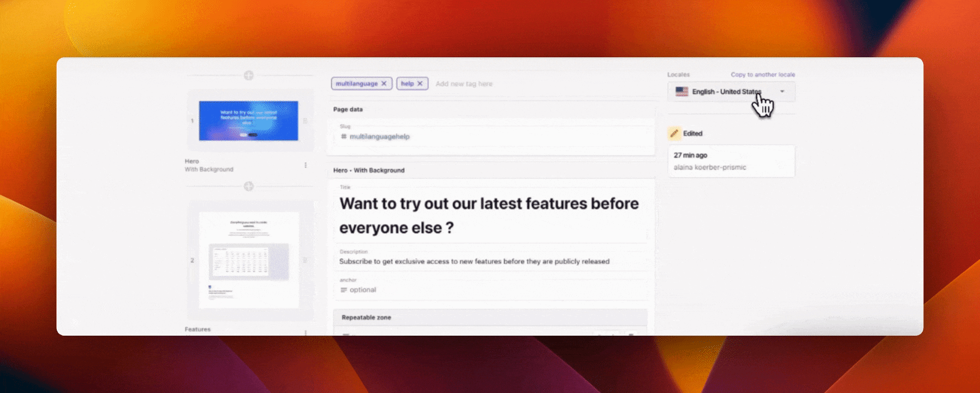Screen dimensions: 980x393
Task: Remove the multilanguage tag
Action: pos(384,84)
